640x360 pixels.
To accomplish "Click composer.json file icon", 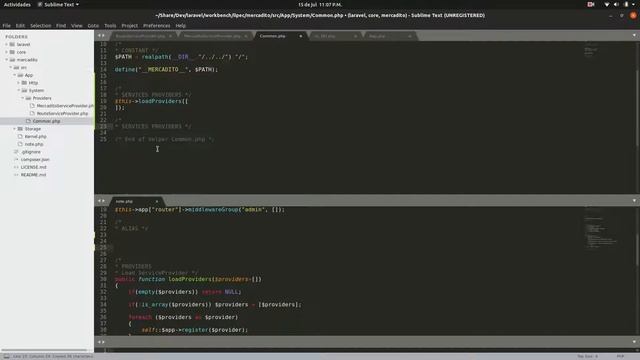I will click(x=16, y=160).
